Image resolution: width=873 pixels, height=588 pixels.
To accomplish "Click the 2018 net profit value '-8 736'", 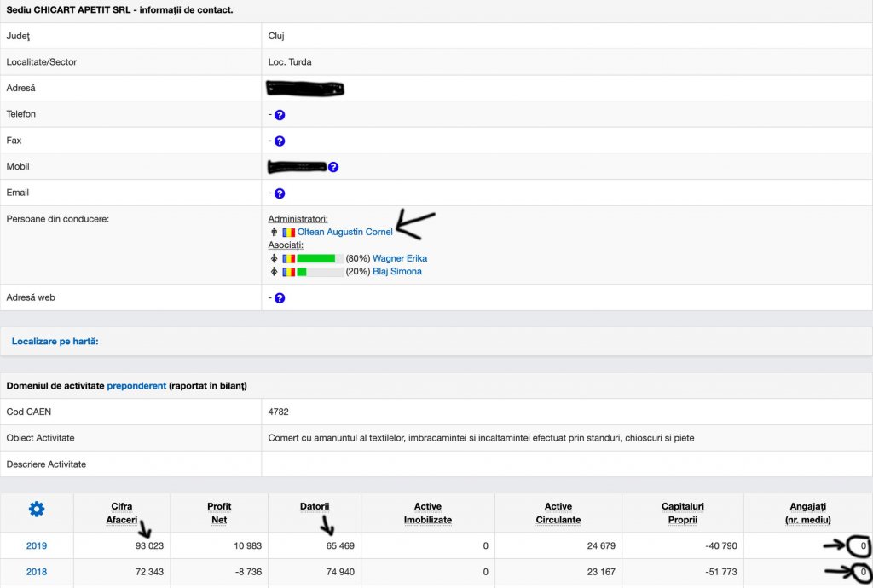I will click(x=248, y=572).
